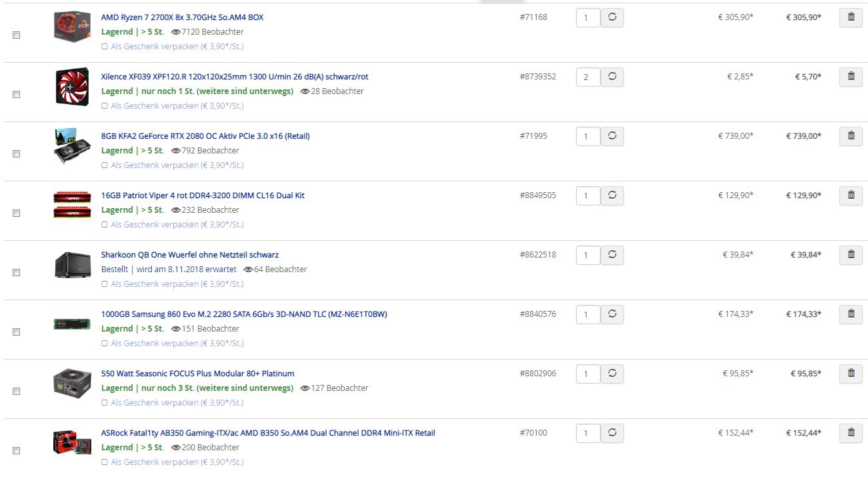Click the RTX 2080 graphics card thumbnail
Image resolution: width=868 pixels, height=477 pixels.
72,147
